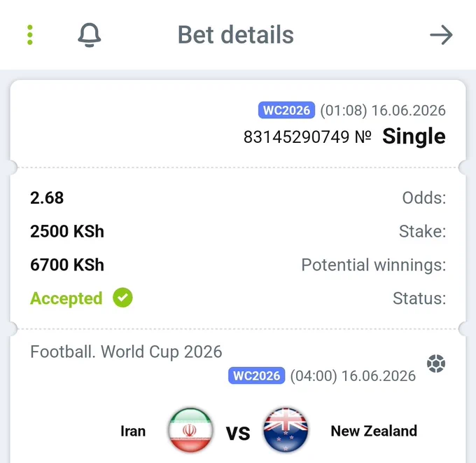Open the three-dot options menu

29,35
